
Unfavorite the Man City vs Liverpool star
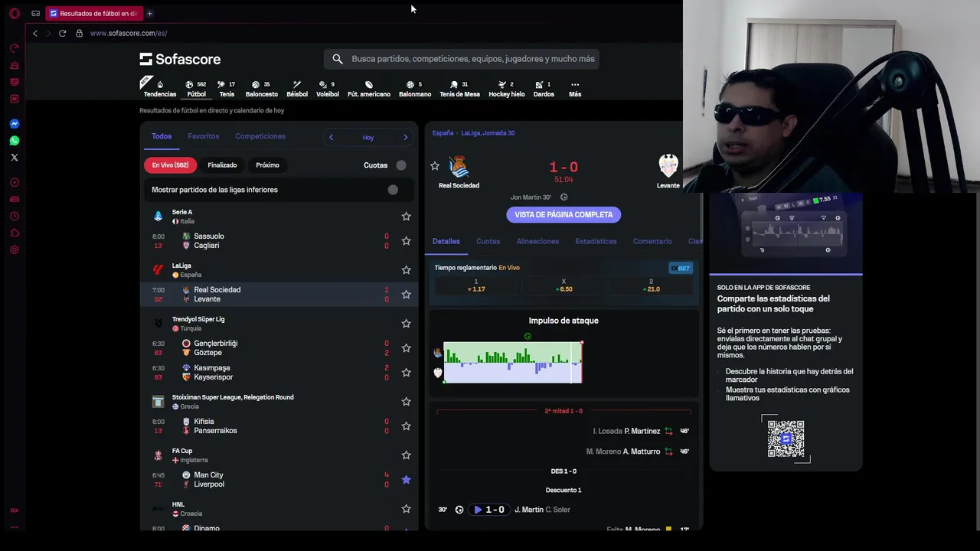[407, 480]
